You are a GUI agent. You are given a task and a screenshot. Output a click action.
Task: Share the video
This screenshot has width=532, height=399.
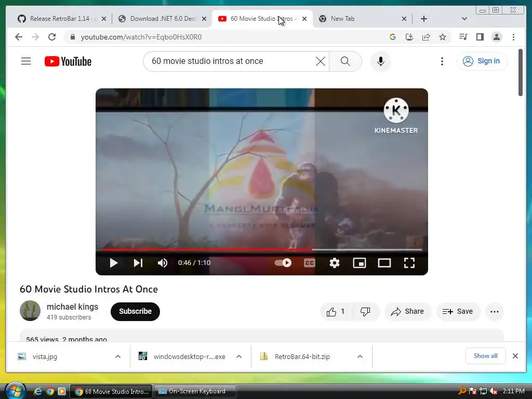tap(407, 312)
